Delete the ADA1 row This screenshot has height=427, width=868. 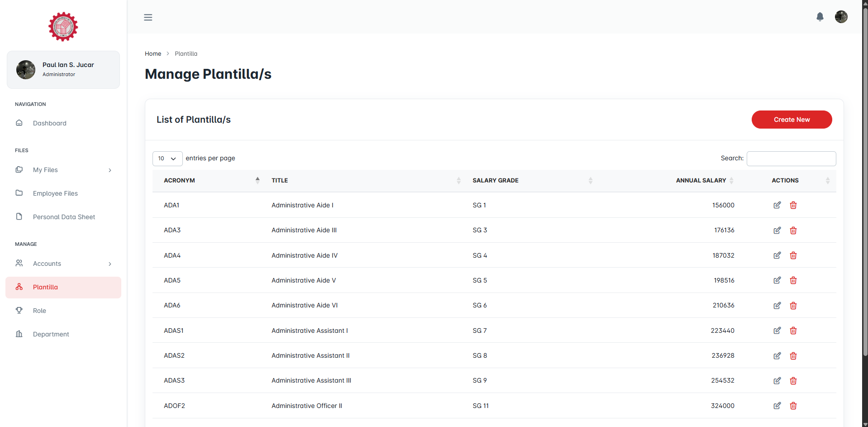pyautogui.click(x=793, y=205)
